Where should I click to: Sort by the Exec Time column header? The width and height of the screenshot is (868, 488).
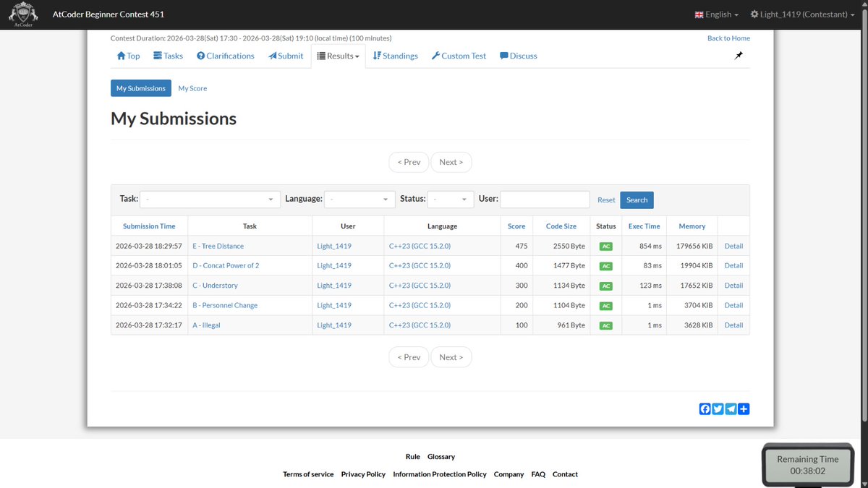[644, 226]
